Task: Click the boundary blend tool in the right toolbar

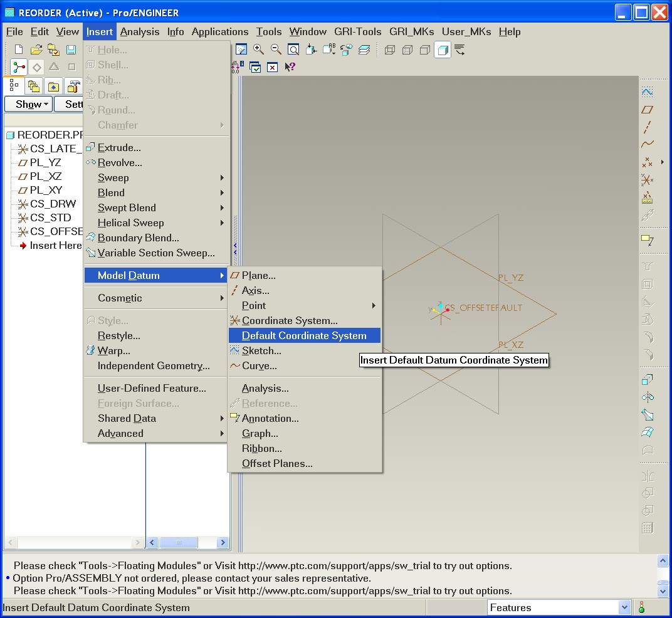Action: coord(647,432)
